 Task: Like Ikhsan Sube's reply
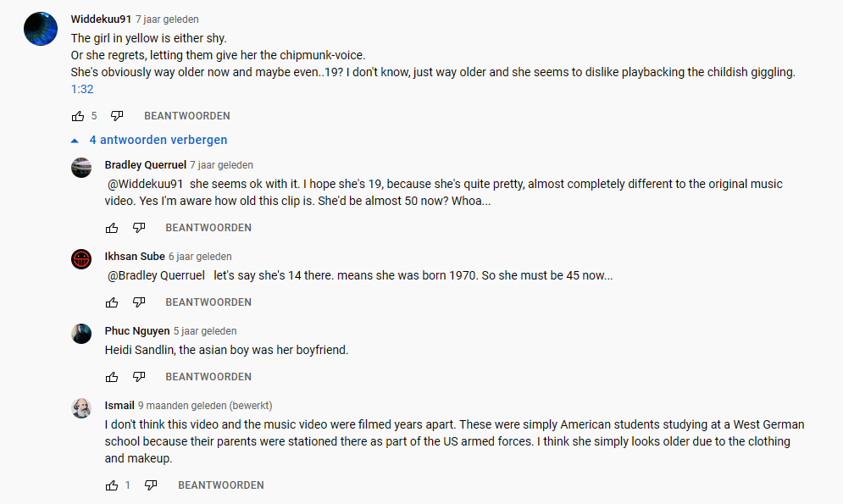112,302
